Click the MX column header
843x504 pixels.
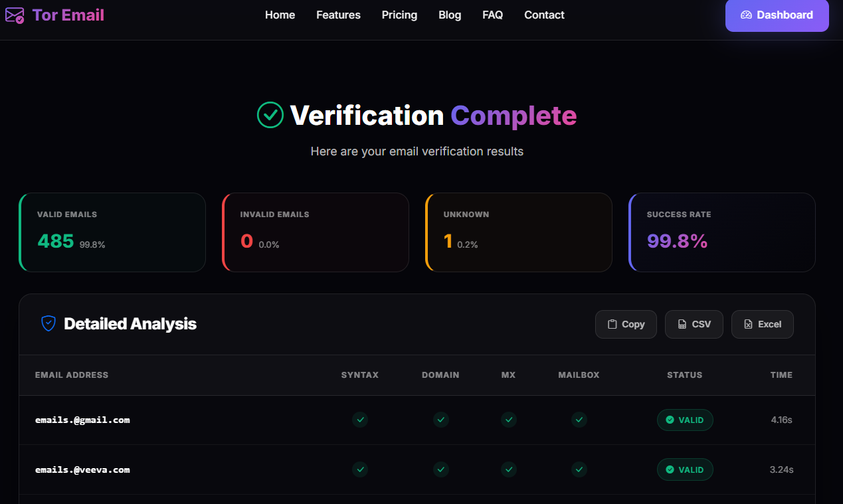(x=508, y=375)
